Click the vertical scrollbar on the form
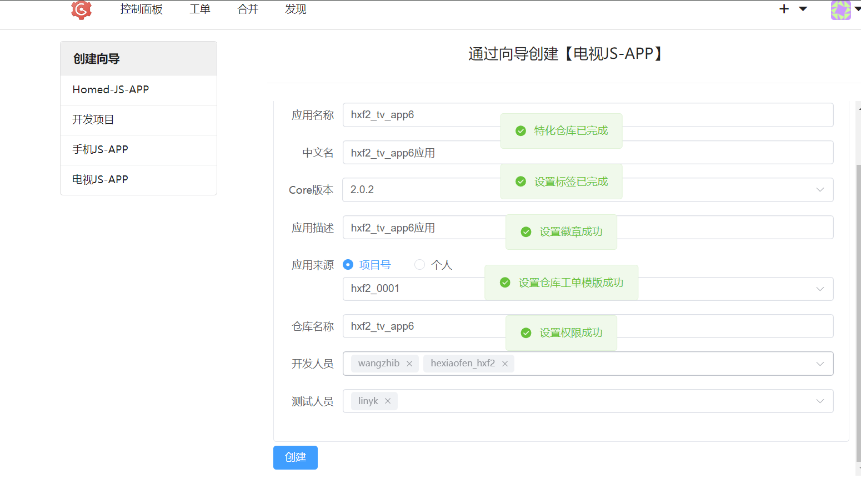 [x=858, y=311]
